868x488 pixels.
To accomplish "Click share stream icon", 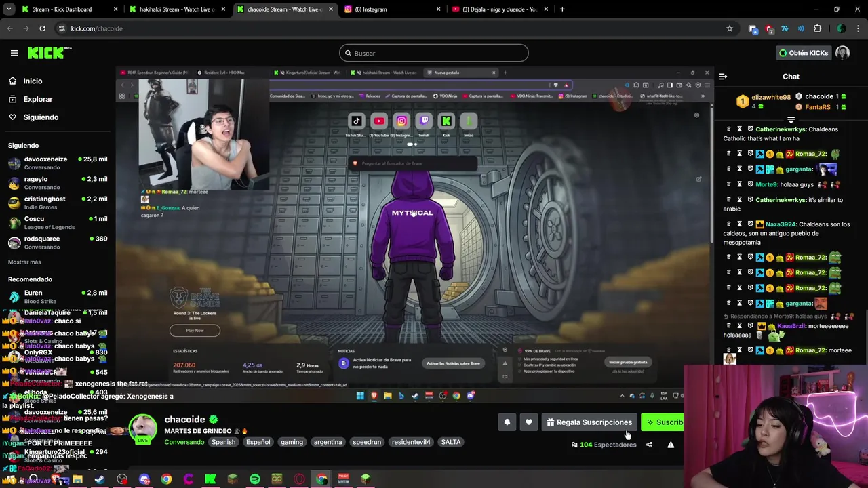I will click(x=649, y=445).
